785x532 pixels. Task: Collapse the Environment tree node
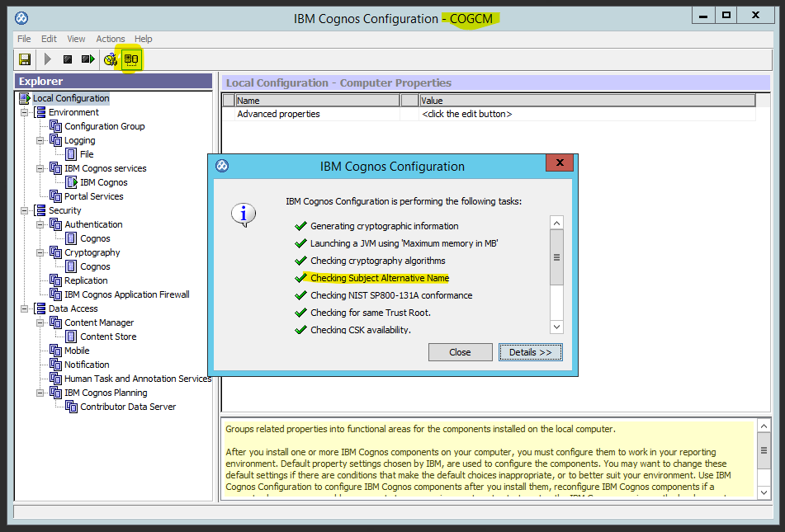(24, 113)
